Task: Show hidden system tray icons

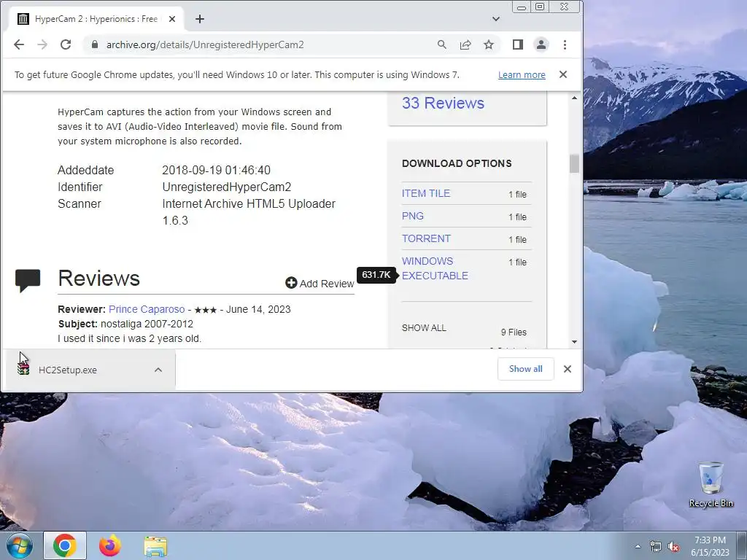Action: pos(638,546)
